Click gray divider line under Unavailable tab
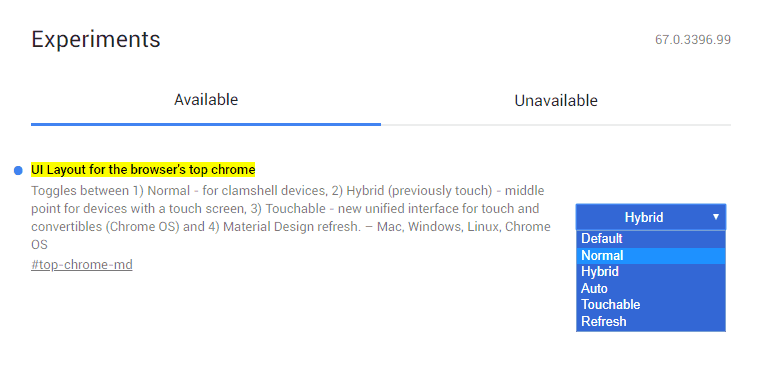This screenshot has height=368, width=758. [x=556, y=125]
